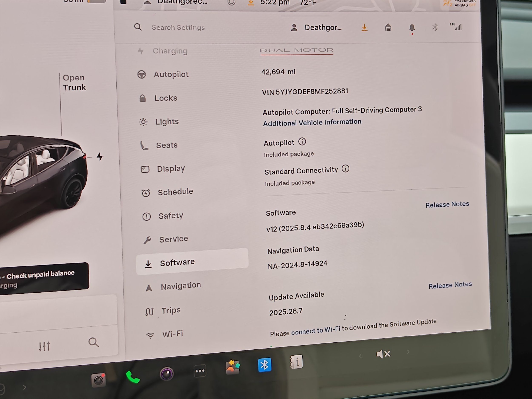532x399 pixels.
Task: Select Service in the settings sidebar
Action: tap(166, 239)
